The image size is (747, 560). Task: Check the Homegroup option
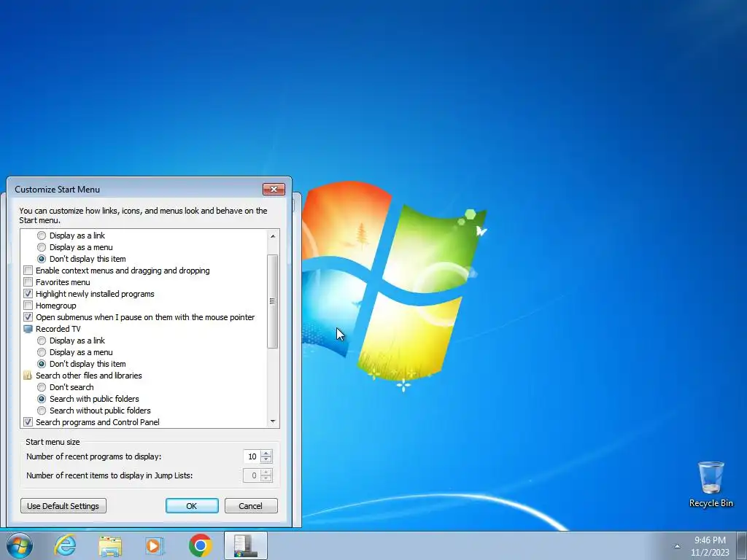pos(28,306)
